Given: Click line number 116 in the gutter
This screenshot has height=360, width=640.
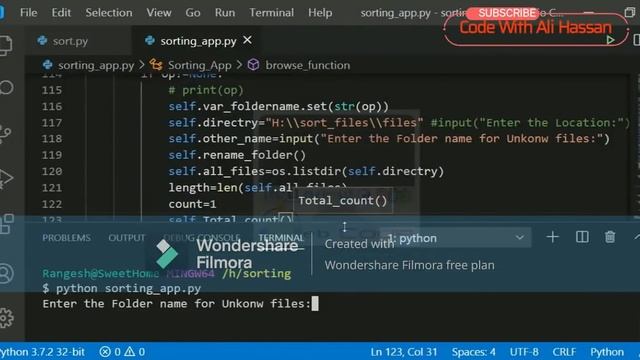Looking at the screenshot, I should 52,107.
